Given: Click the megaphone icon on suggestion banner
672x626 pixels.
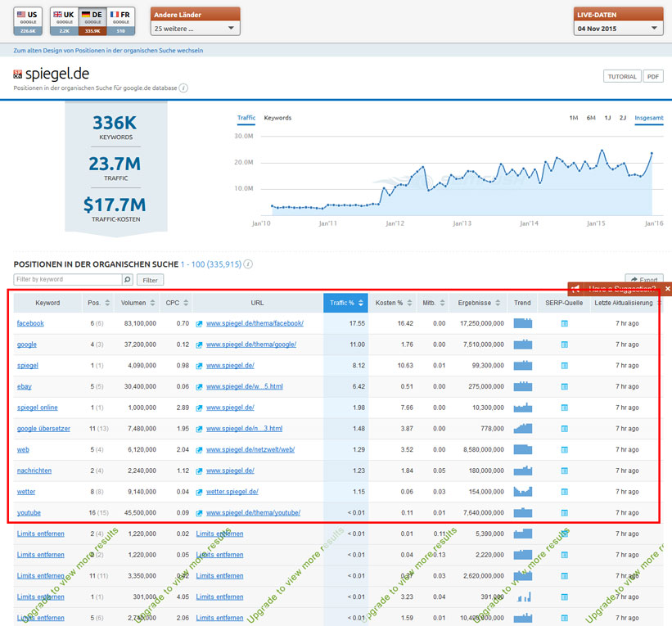Looking at the screenshot, I should 575,289.
